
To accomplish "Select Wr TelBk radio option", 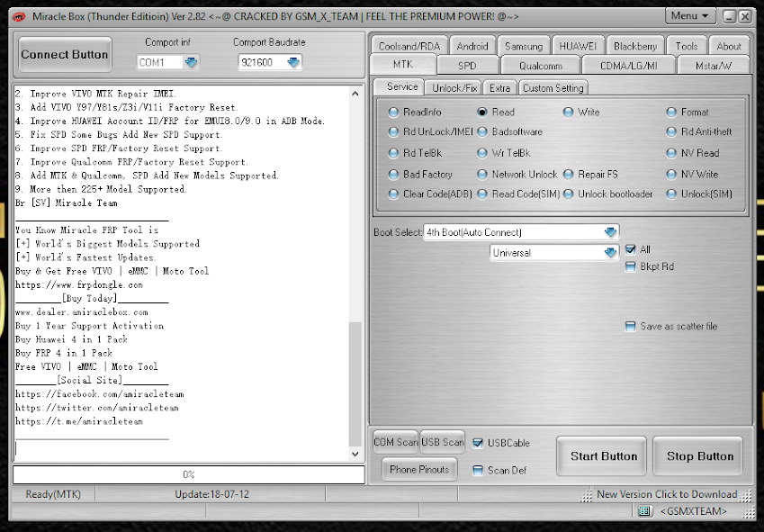I will (504, 153).
